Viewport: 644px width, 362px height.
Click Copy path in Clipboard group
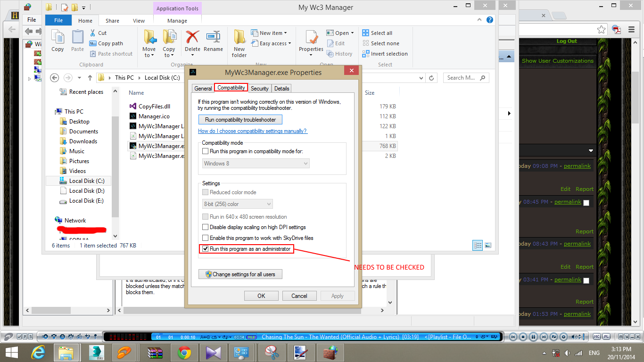pyautogui.click(x=107, y=43)
